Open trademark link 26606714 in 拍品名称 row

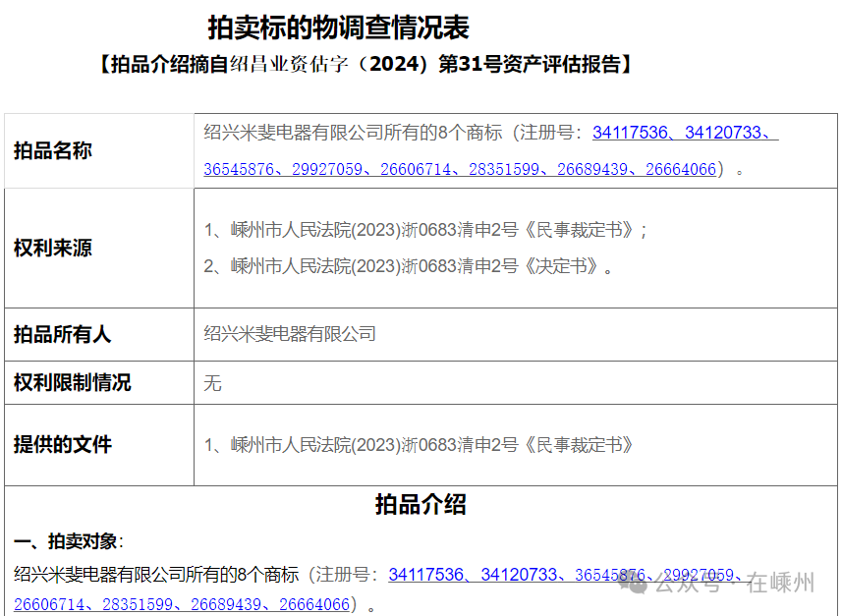tap(416, 169)
